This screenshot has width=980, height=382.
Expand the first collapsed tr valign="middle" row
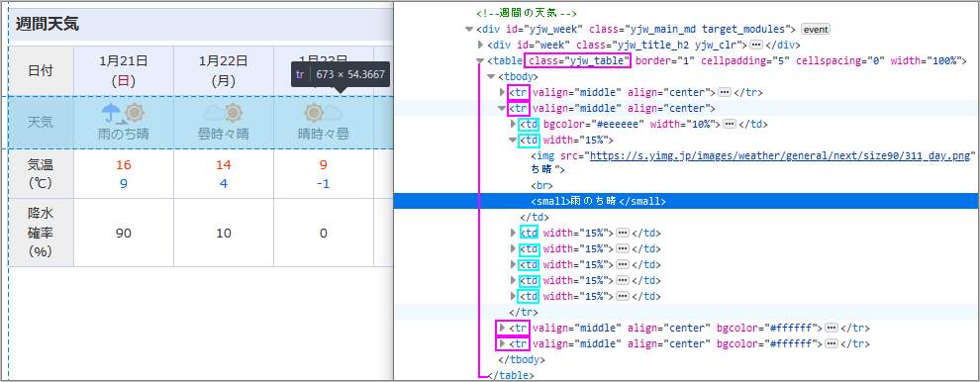[503, 92]
